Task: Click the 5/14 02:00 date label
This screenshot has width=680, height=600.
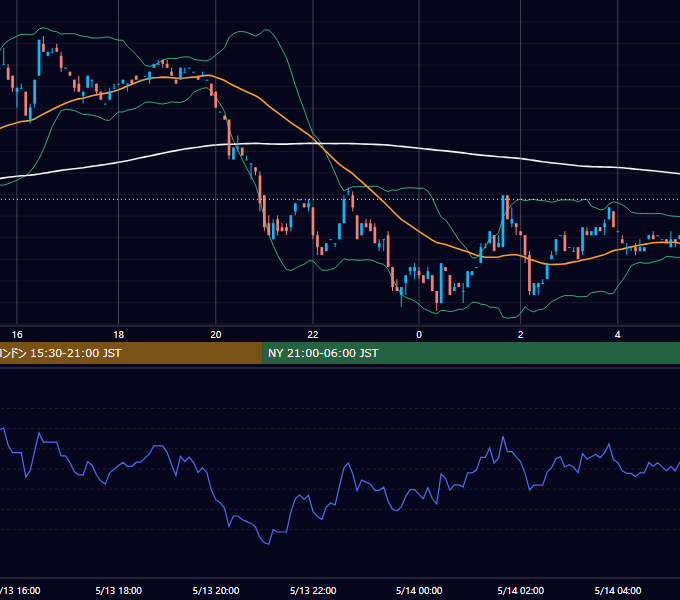Action: coord(520,590)
